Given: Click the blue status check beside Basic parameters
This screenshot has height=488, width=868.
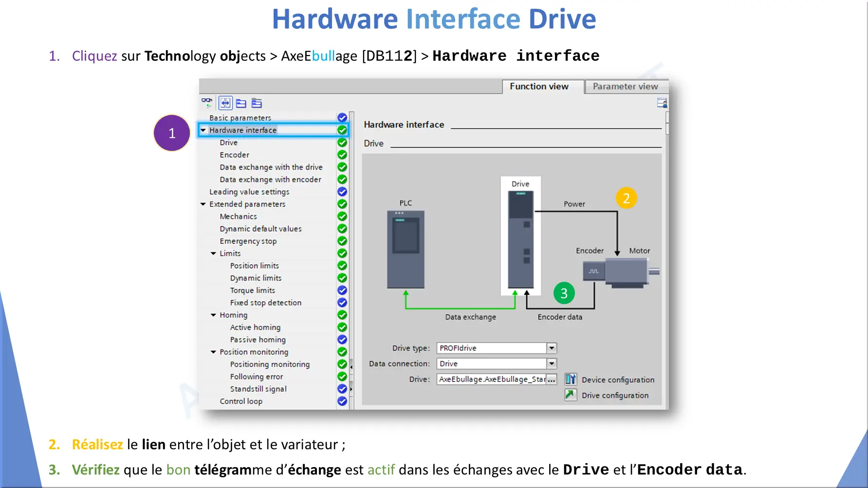Looking at the screenshot, I should 342,118.
